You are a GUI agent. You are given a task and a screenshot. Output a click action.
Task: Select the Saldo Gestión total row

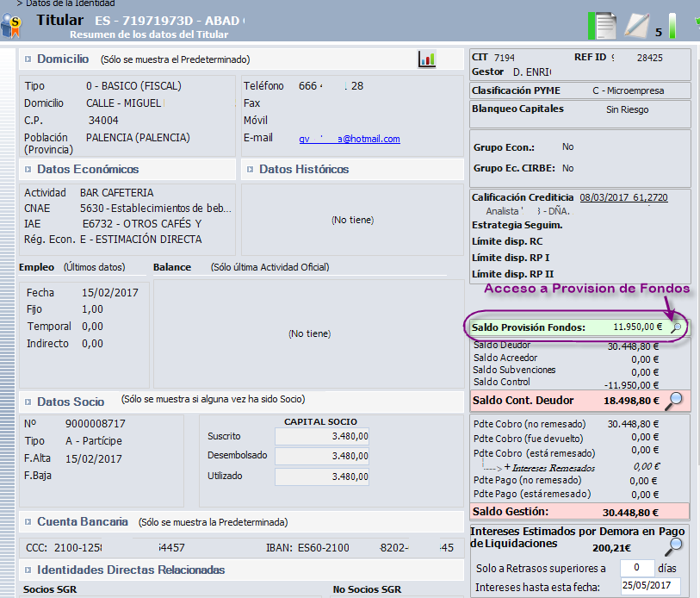580,512
